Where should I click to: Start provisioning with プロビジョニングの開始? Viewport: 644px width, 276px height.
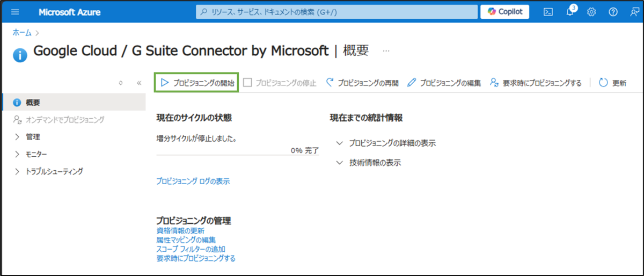click(x=197, y=83)
